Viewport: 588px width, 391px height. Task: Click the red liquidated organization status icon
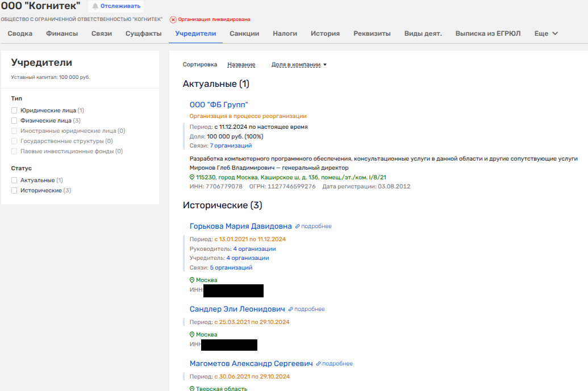(173, 19)
